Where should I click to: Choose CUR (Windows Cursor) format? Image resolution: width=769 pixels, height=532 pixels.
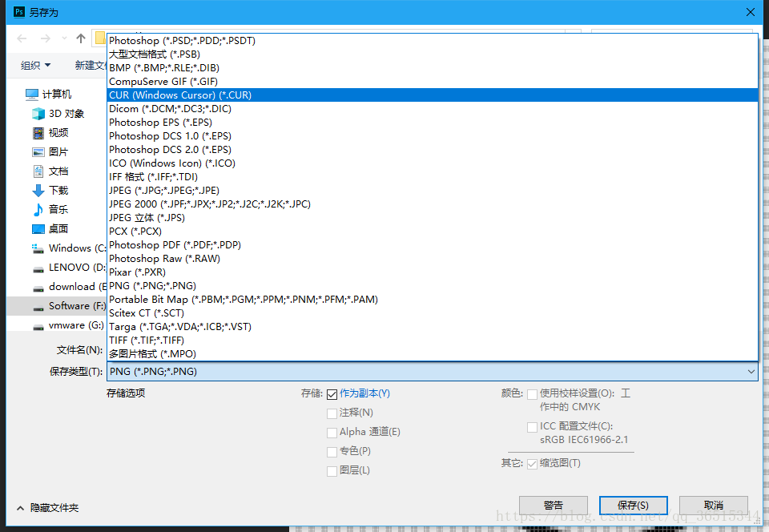(x=432, y=95)
